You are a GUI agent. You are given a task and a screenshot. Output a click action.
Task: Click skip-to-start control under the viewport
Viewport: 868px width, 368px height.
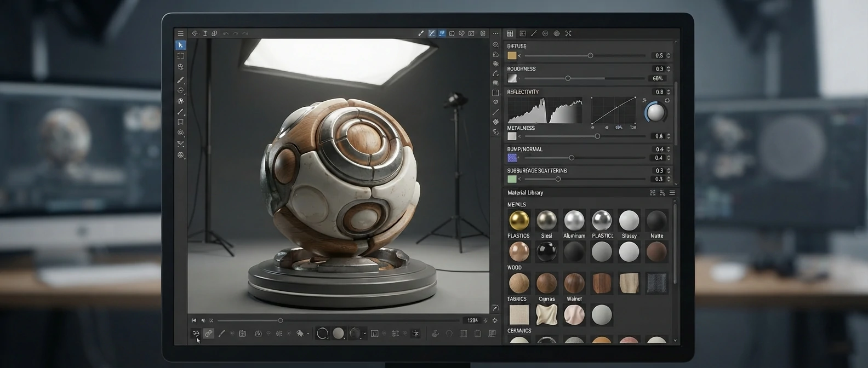point(193,320)
